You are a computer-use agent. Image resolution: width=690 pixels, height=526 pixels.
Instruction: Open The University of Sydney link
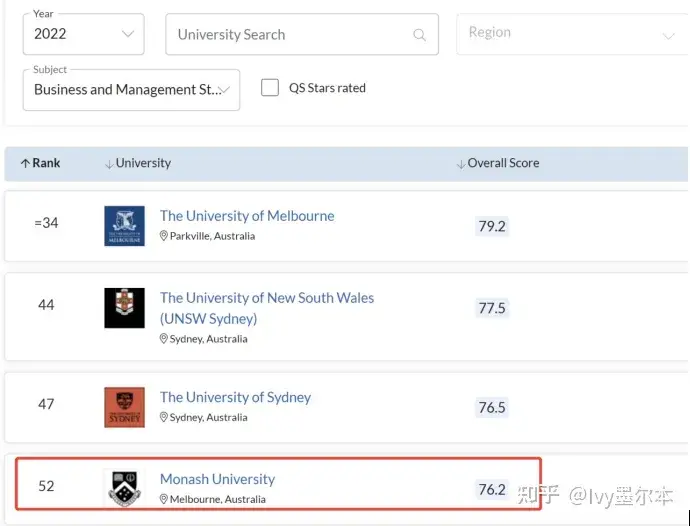pyautogui.click(x=235, y=397)
